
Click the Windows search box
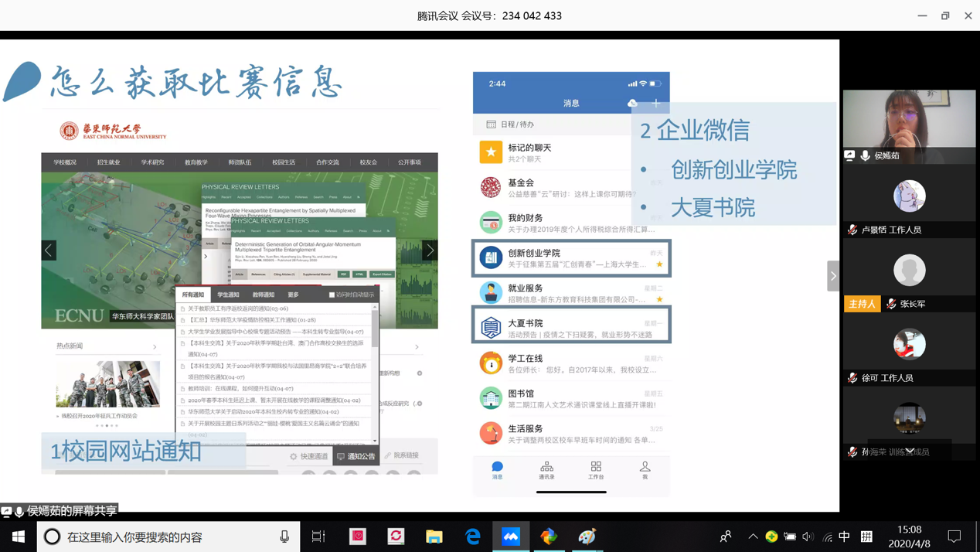point(168,536)
